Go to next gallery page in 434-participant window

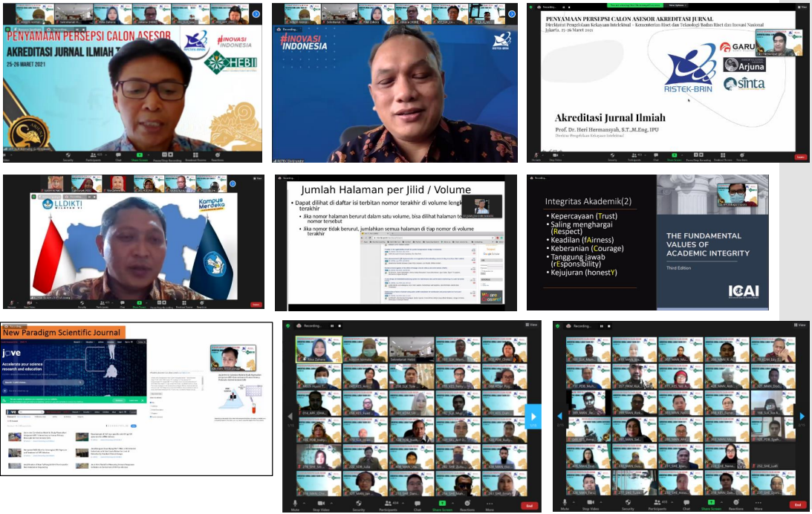coord(533,416)
